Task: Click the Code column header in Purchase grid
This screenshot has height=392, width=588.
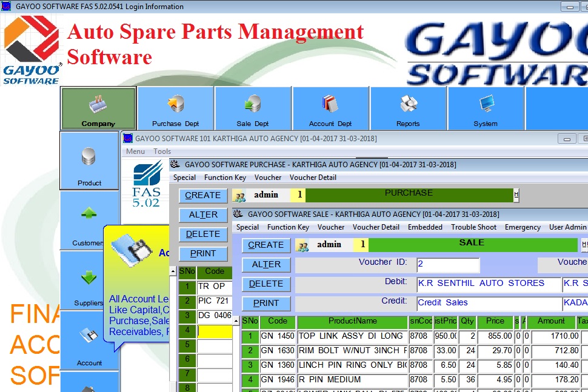Action: pos(215,271)
